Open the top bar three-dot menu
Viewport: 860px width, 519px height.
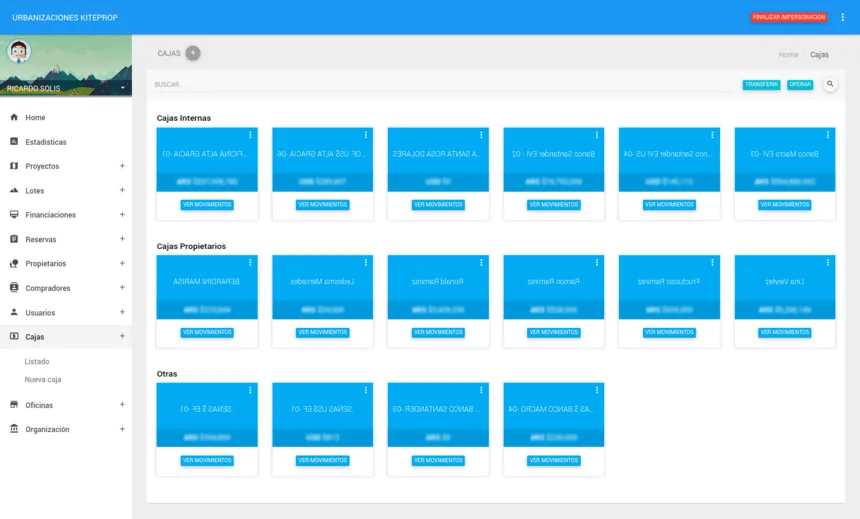click(842, 18)
